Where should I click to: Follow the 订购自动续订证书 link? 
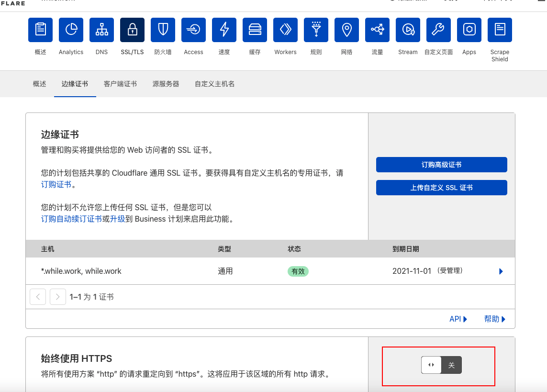click(71, 219)
